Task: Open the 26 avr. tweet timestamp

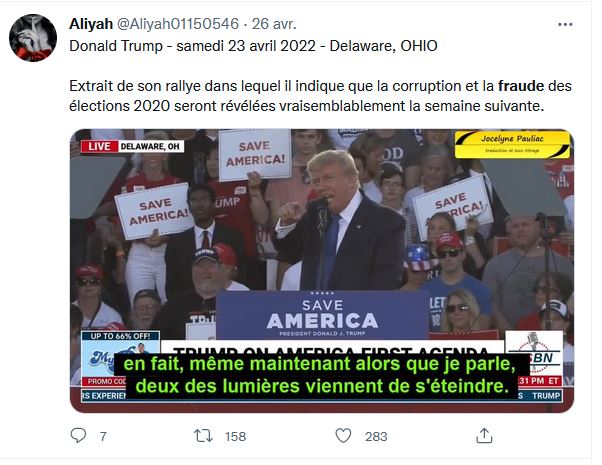Action: [x=274, y=24]
